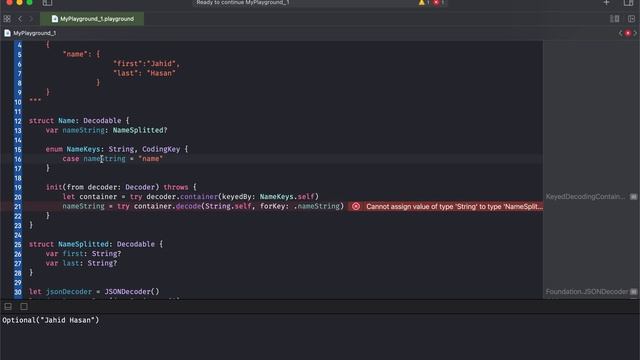This screenshot has height=360, width=640.
Task: Click Quick Look icon beside KeyedDecodingContain result
Action: (x=633, y=197)
